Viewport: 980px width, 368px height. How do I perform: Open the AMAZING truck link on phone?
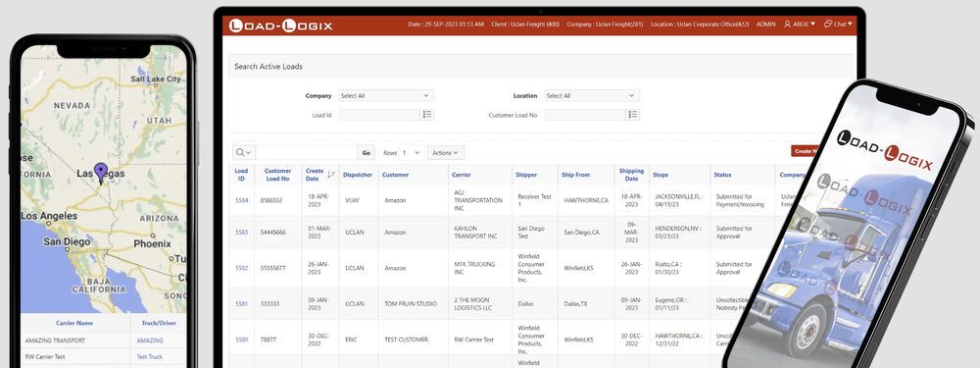tap(150, 341)
